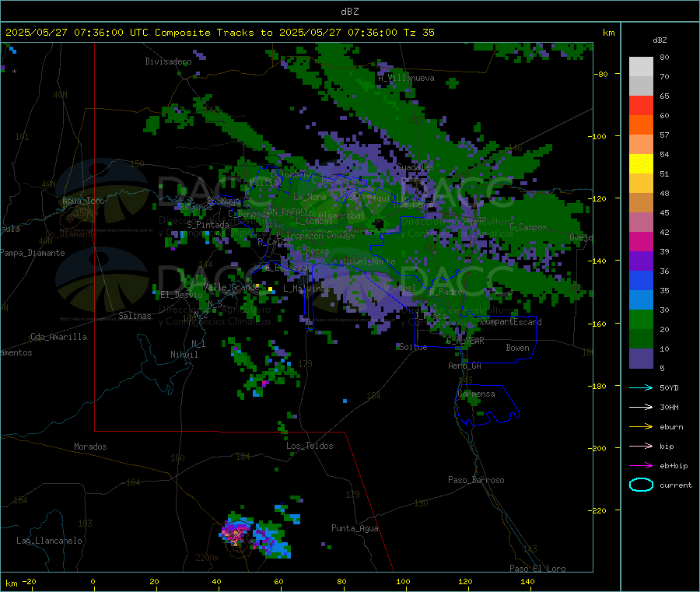Image resolution: width=700 pixels, height=592 pixels.
Task: Click the 07:36:00 UTC Composite Tracks header
Action: tap(220, 33)
